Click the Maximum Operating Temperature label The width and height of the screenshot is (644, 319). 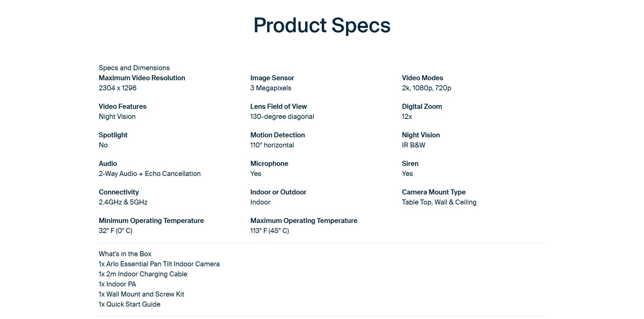click(304, 221)
